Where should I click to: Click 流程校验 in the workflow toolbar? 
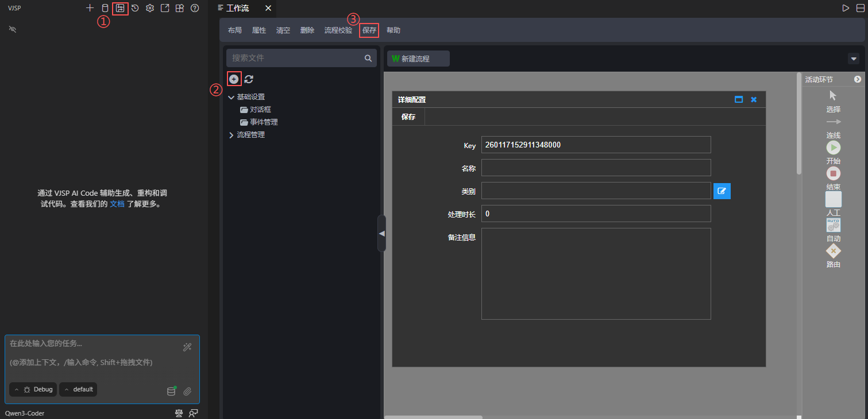coord(338,30)
